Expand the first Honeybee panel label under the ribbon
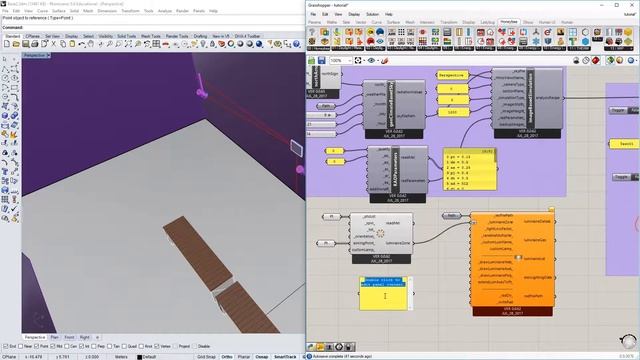Screen dimensions: 640x360 point(318,48)
